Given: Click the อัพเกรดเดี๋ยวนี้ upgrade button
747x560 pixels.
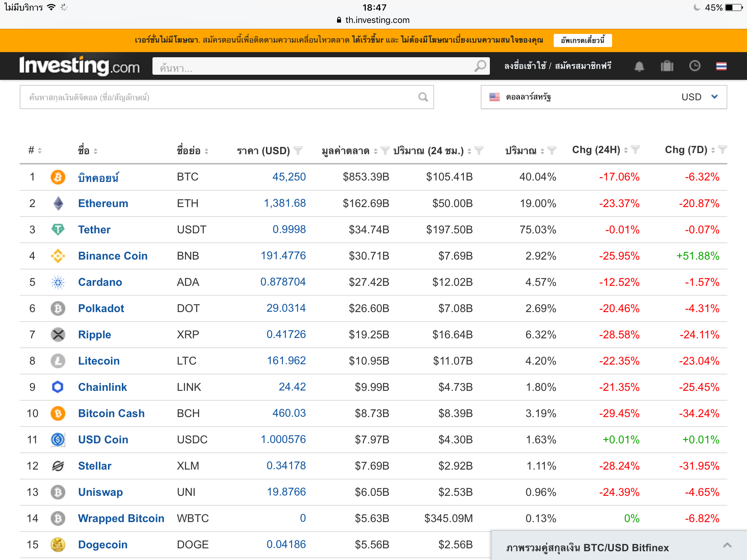Looking at the screenshot, I should 582,40.
